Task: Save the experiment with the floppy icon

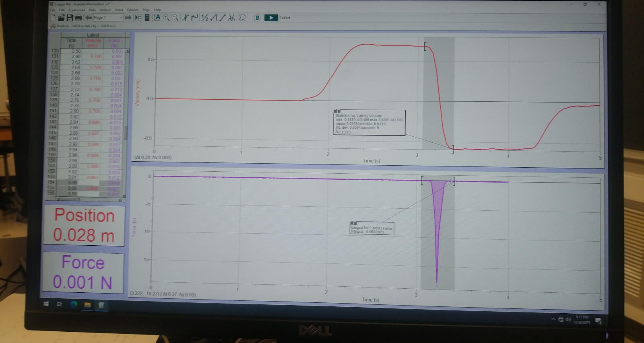Action: [70, 18]
